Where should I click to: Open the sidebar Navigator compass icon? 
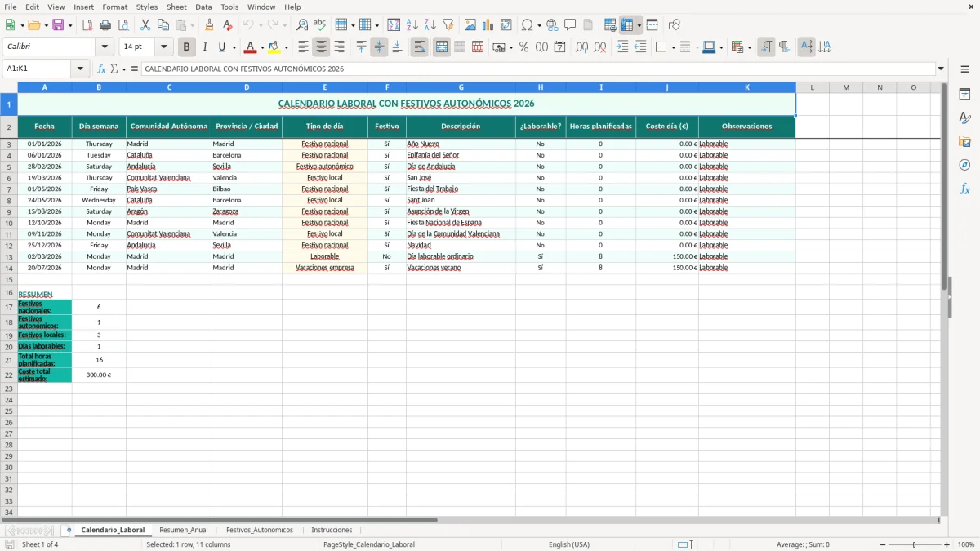(964, 165)
